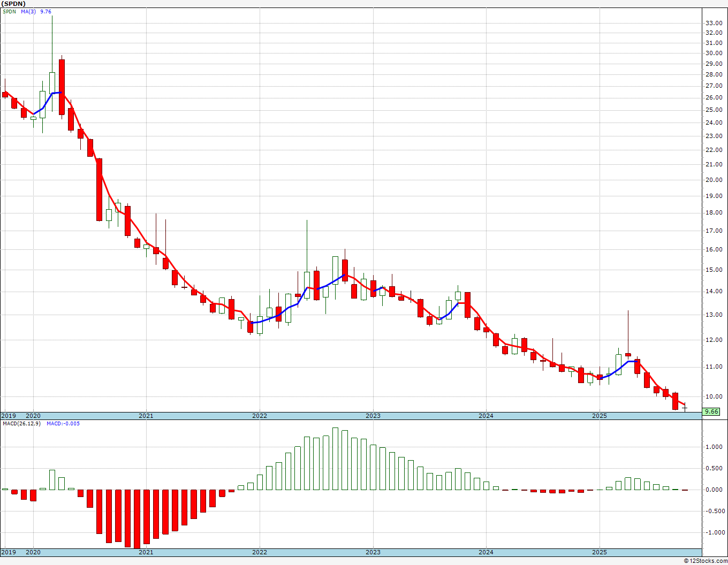Select the 22.00 price axis label
The image size is (728, 565).
(x=714, y=150)
